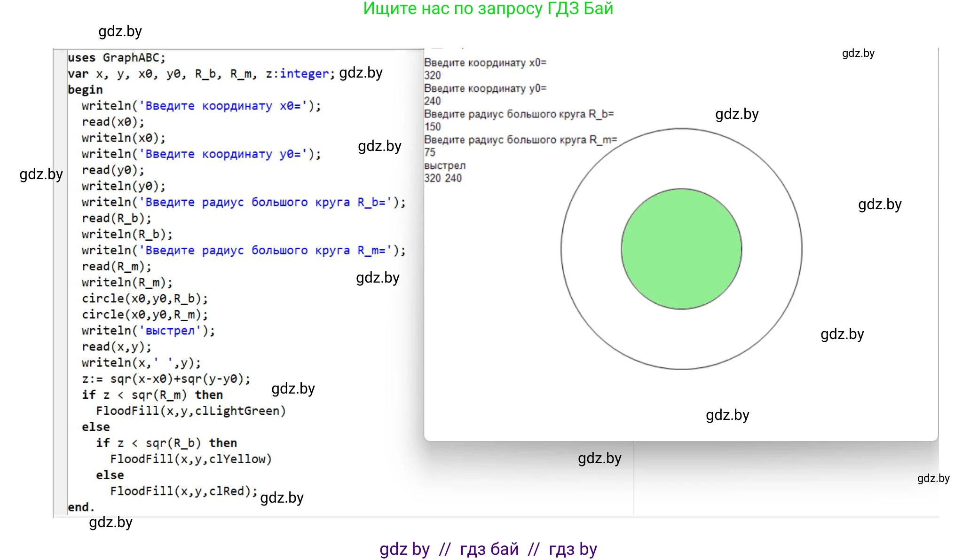Click the 'FloodFill(x,y,clYellow)' line
Image resolution: width=978 pixels, height=560 pixels.
point(190,459)
